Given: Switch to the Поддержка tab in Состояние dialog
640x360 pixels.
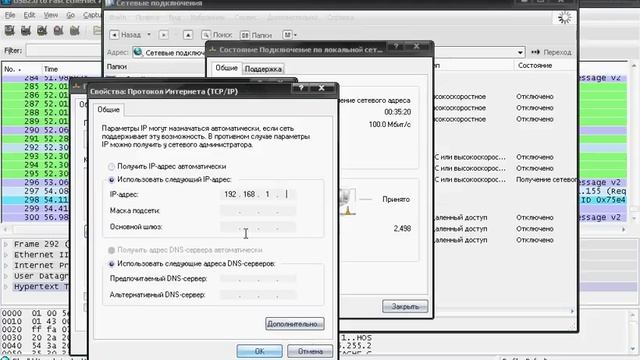Looking at the screenshot, I should pos(263,69).
